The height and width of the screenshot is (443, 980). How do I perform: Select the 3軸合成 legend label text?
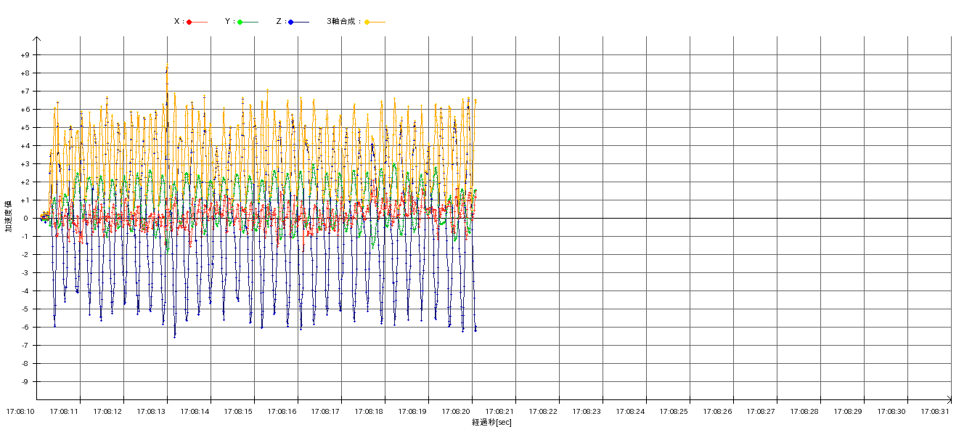(343, 22)
